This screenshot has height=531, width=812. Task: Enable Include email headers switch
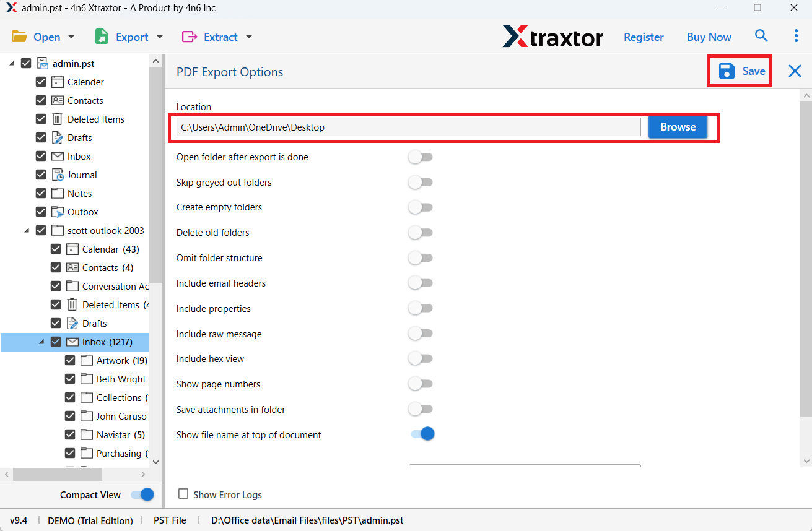click(421, 283)
